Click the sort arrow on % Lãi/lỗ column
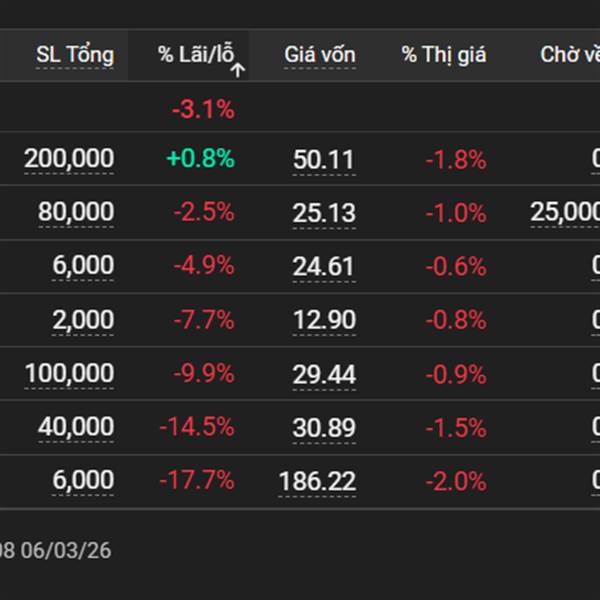600x600 pixels. pyautogui.click(x=238, y=70)
